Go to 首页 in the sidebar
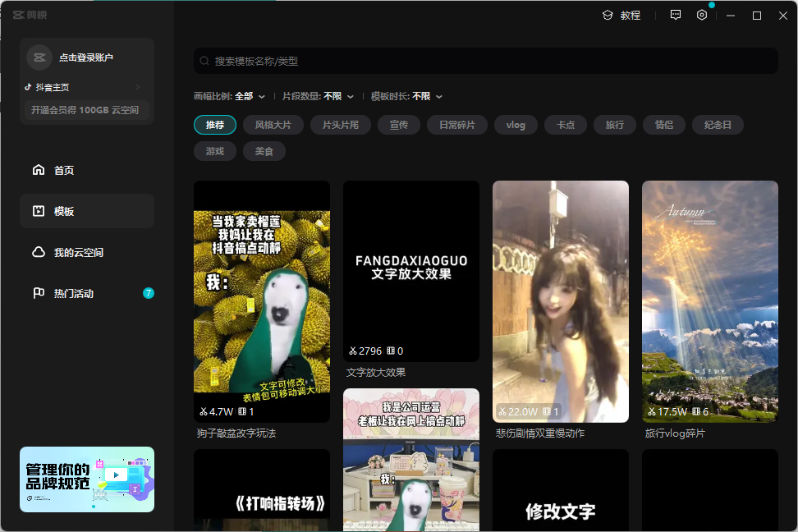This screenshot has width=798, height=532. coord(87,169)
